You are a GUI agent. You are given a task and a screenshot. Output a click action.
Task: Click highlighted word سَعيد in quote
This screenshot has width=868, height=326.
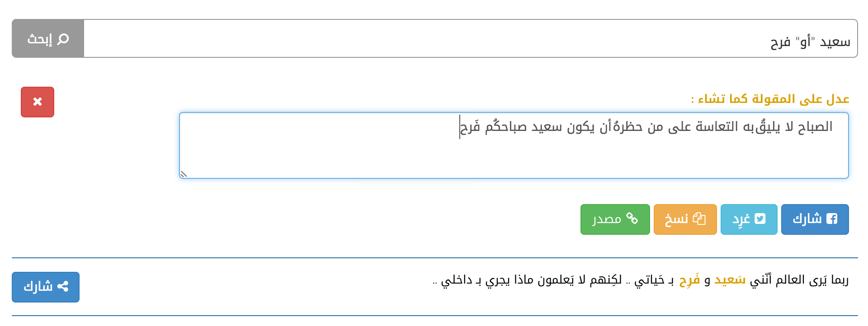tap(730, 280)
